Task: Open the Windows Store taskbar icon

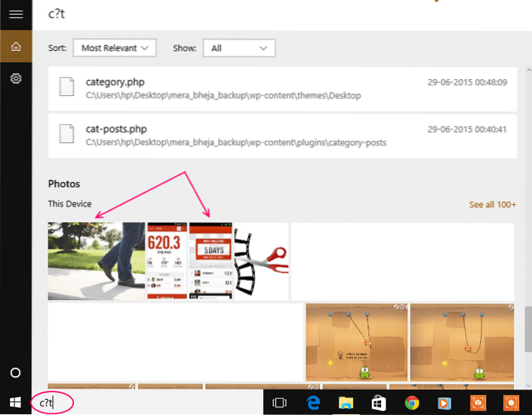Action: (x=378, y=402)
